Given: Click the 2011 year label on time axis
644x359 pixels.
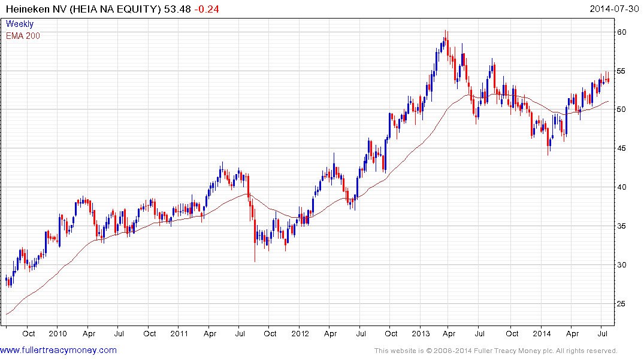Looking at the screenshot, I should point(179,333).
